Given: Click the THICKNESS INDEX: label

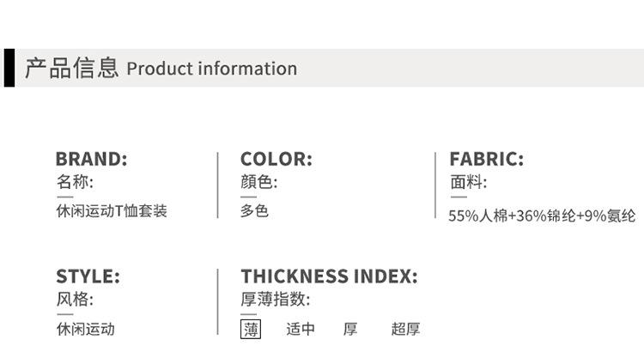Looking at the screenshot, I should tap(329, 276).
